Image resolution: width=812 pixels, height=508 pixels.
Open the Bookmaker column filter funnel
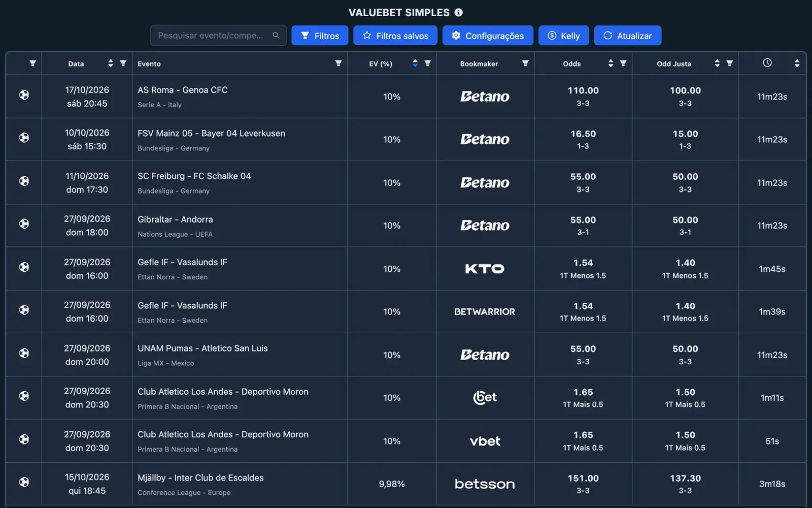click(525, 63)
